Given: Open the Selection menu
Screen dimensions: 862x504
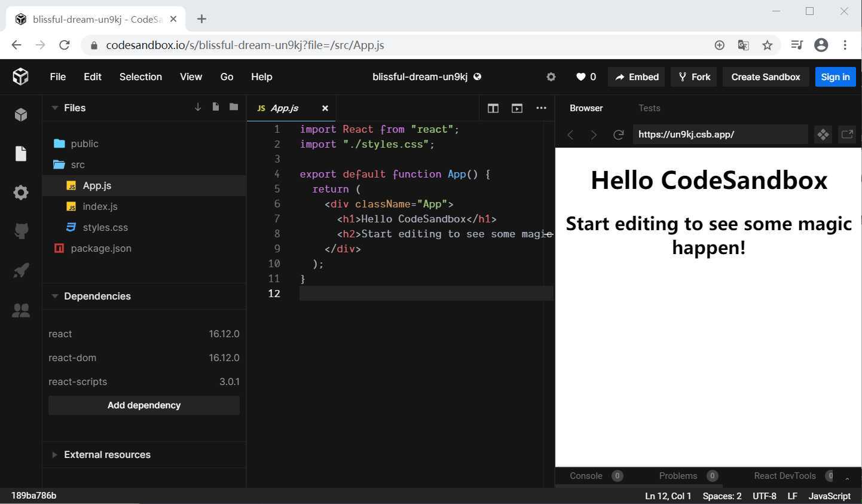Looking at the screenshot, I should pyautogui.click(x=140, y=77).
